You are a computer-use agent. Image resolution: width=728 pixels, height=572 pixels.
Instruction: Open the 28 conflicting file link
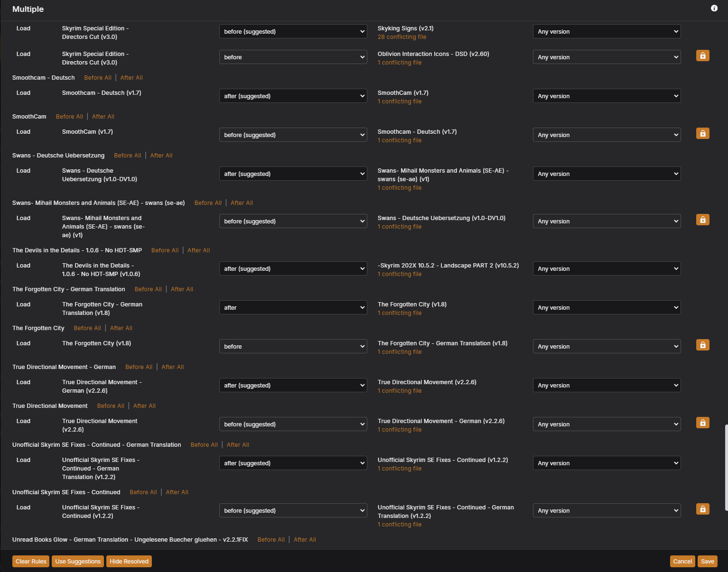402,37
